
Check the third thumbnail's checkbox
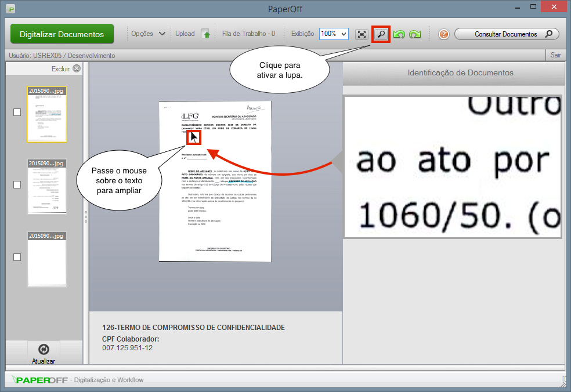point(17,257)
